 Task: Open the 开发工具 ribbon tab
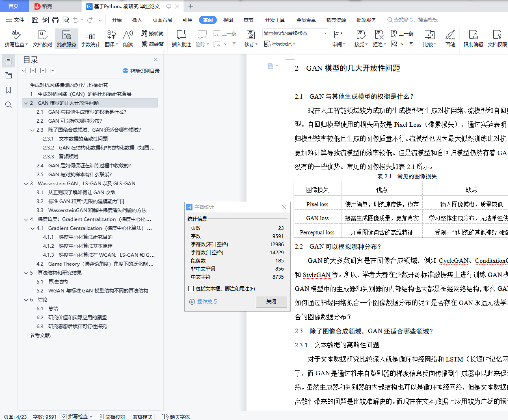click(x=275, y=20)
